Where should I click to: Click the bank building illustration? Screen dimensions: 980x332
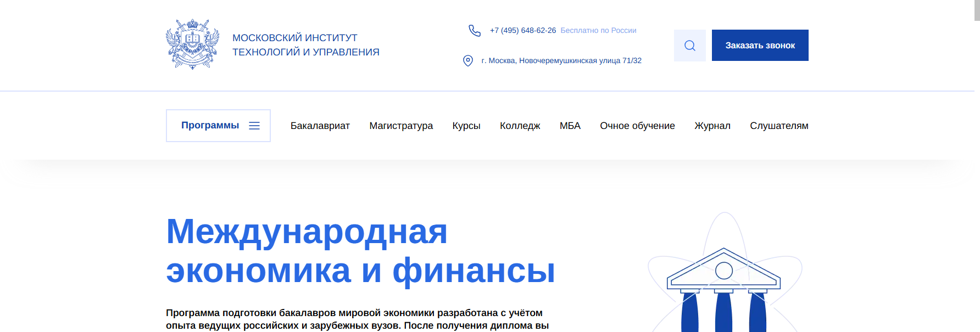pos(724,273)
